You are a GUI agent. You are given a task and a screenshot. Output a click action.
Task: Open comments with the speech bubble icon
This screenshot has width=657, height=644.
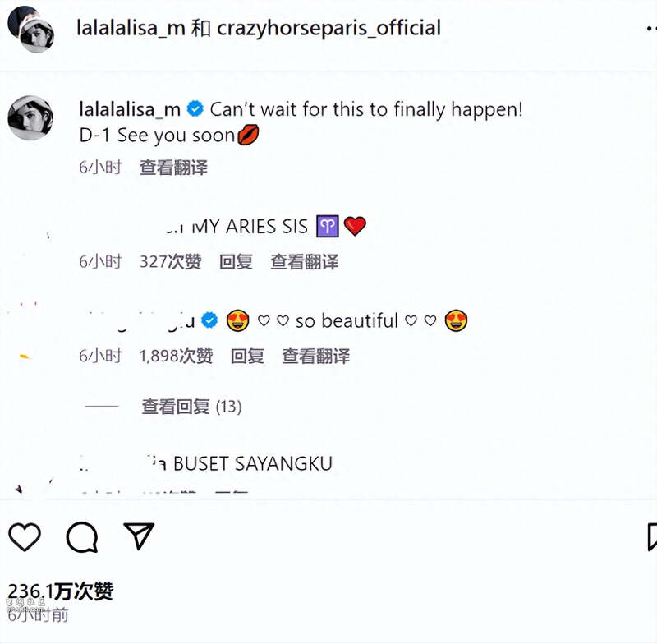coord(82,536)
